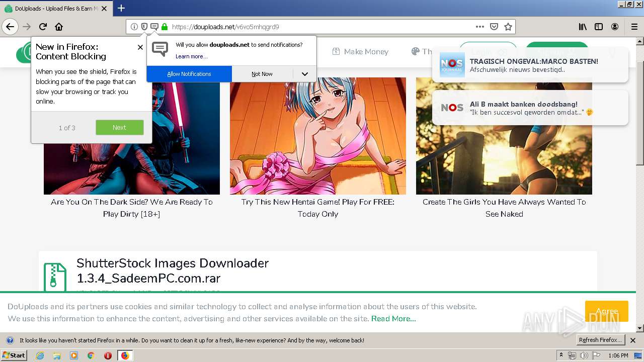Open Windows Start menu
This screenshot has width=644, height=362.
[14, 355]
